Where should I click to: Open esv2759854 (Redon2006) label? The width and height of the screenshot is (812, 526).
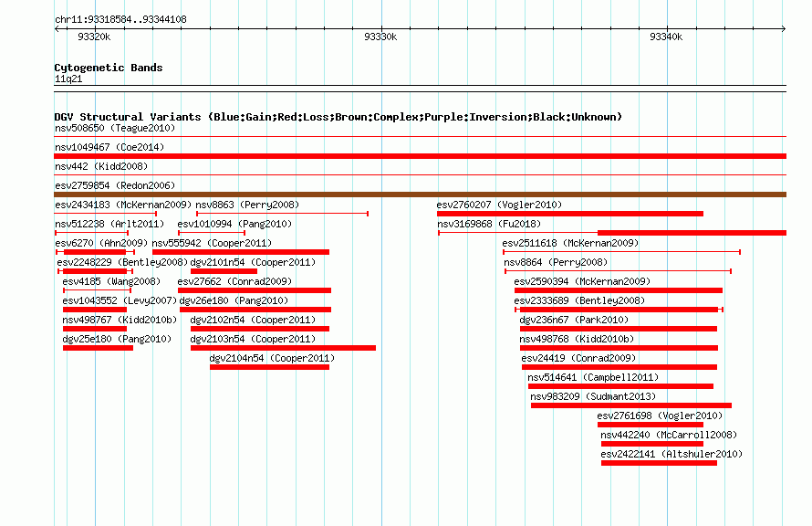click(x=115, y=185)
